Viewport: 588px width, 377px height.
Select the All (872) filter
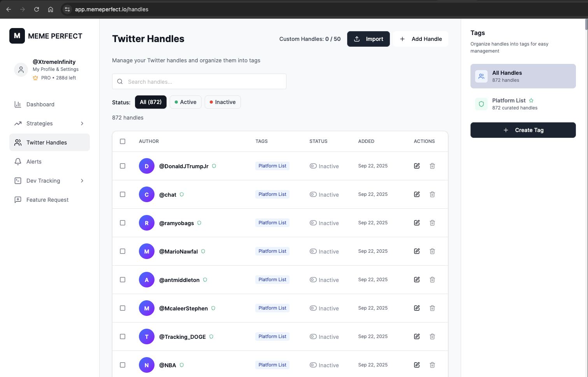(x=151, y=102)
